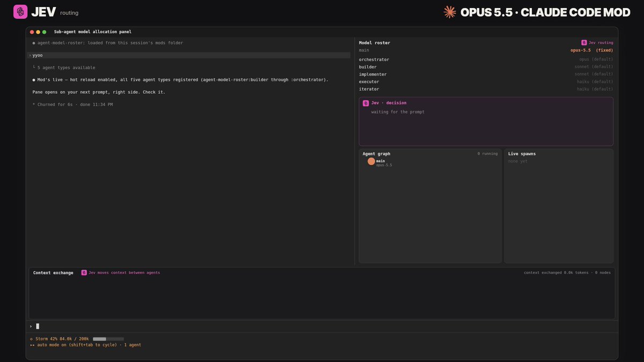Click the context usage progress bar

coord(108,339)
